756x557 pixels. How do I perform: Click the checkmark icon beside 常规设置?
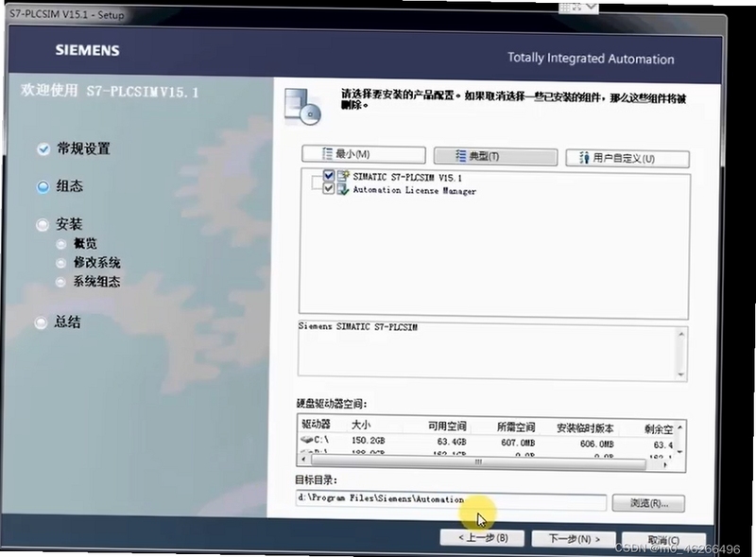point(43,149)
